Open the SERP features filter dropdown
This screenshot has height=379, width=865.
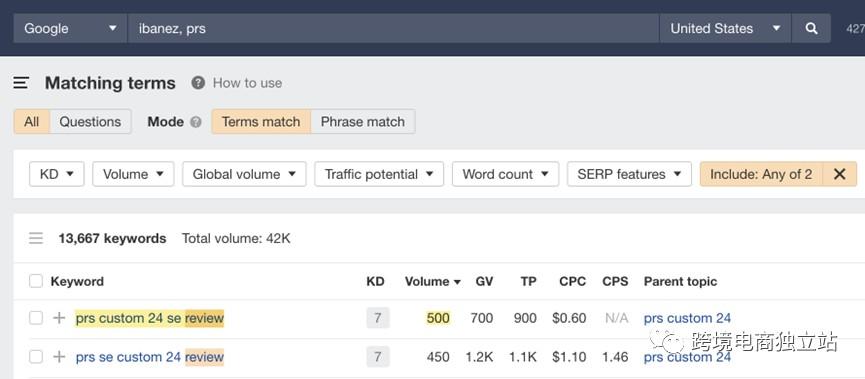click(x=629, y=174)
